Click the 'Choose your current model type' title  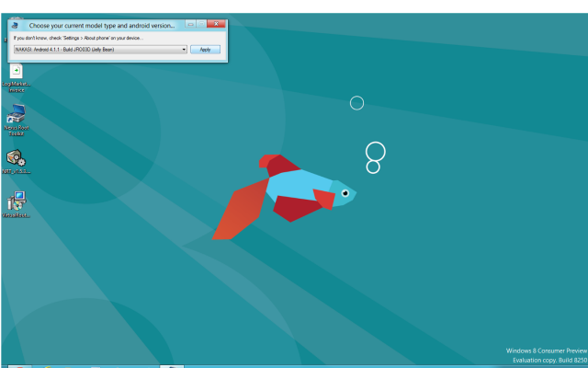(x=102, y=26)
